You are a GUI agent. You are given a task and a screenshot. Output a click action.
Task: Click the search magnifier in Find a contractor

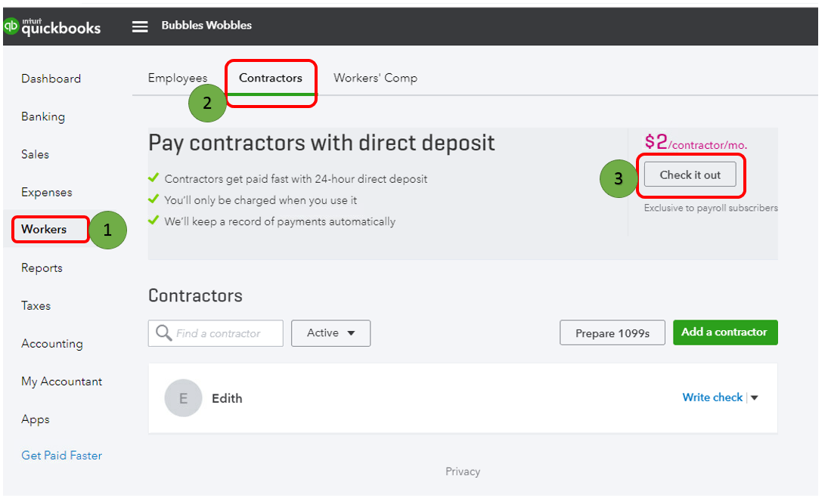[162, 332]
